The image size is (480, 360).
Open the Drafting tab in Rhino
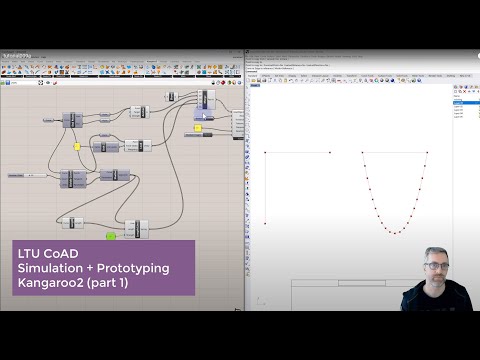click(451, 76)
